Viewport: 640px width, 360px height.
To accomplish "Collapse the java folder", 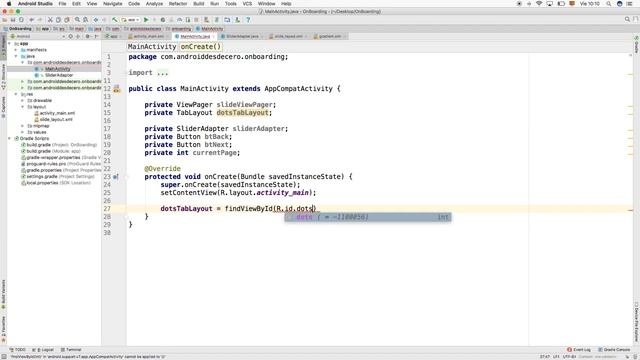I will (x=17, y=56).
